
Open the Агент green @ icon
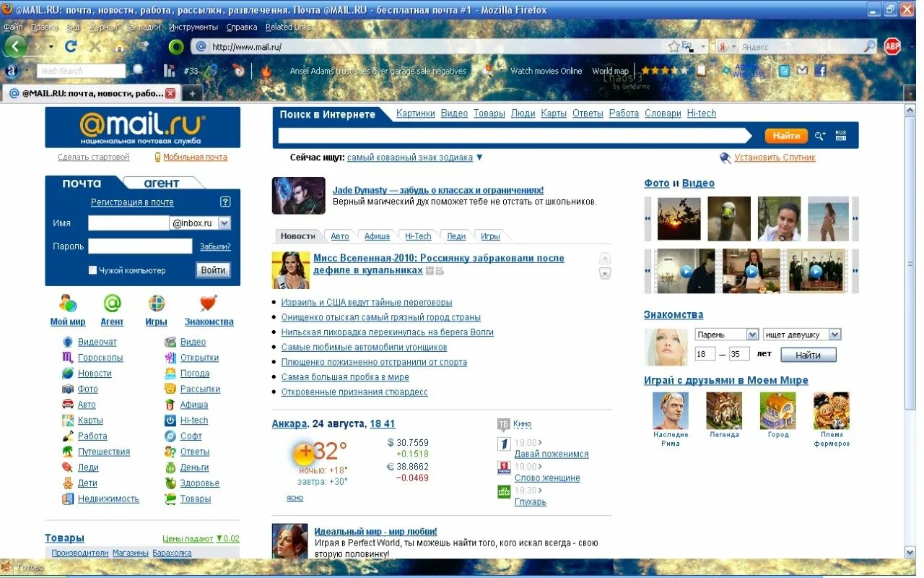[112, 303]
